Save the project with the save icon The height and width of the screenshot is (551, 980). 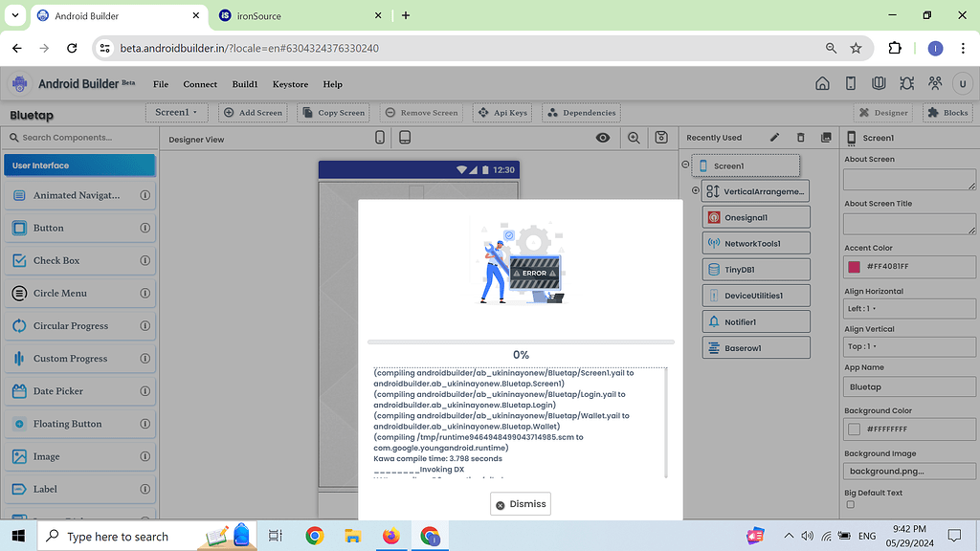point(660,138)
